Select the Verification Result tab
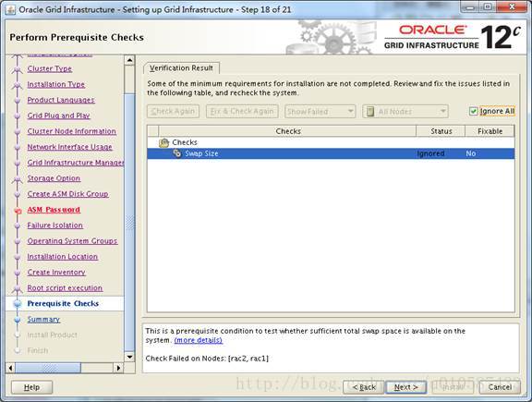 181,67
